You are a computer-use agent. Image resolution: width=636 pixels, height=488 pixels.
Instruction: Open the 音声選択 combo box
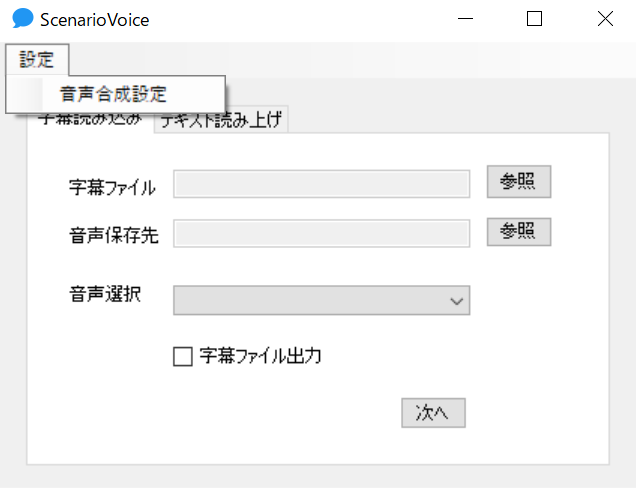point(322,300)
